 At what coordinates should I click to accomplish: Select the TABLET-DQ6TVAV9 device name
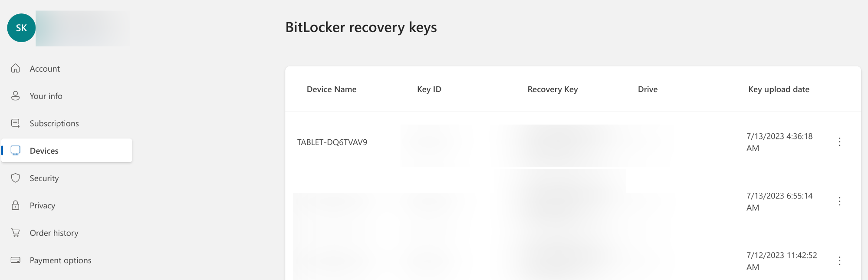[332, 142]
